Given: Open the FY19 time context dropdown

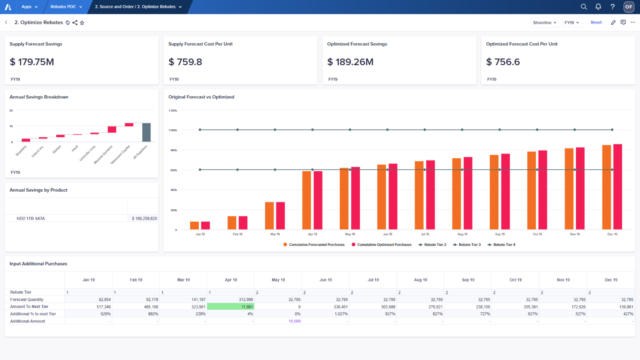Looking at the screenshot, I should coord(571,22).
